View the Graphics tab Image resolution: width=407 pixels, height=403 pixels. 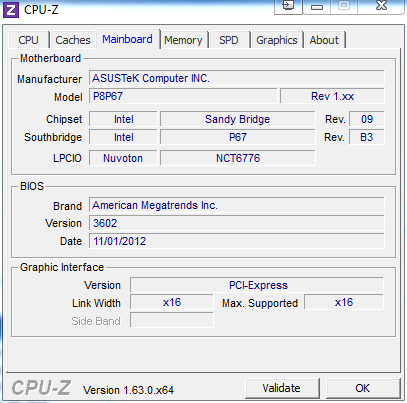(277, 40)
